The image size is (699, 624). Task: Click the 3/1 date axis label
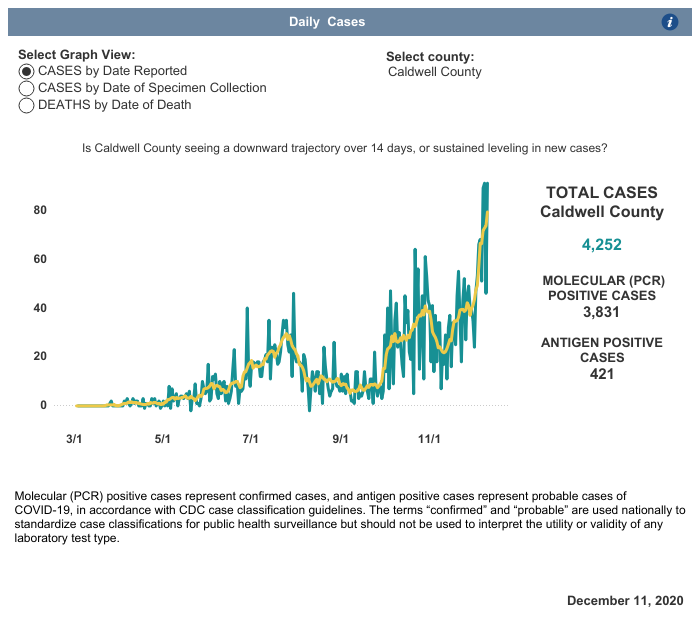73,438
